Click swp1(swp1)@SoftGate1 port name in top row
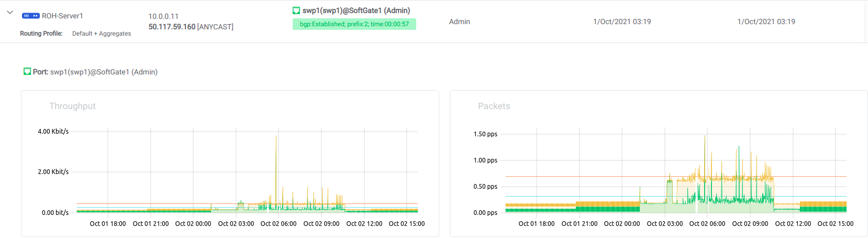Screen dimensions: 868x238 point(356,10)
